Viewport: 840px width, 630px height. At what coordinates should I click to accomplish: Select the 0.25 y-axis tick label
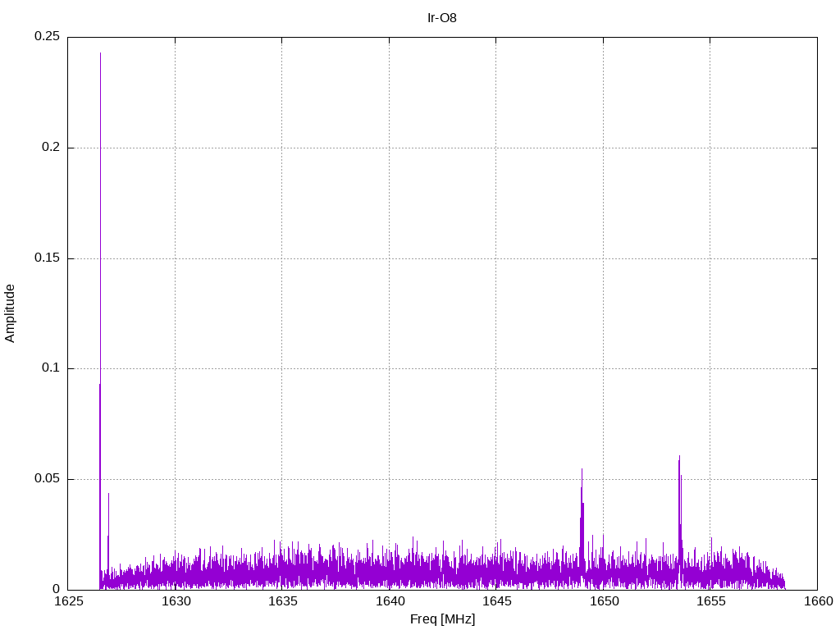point(46,37)
